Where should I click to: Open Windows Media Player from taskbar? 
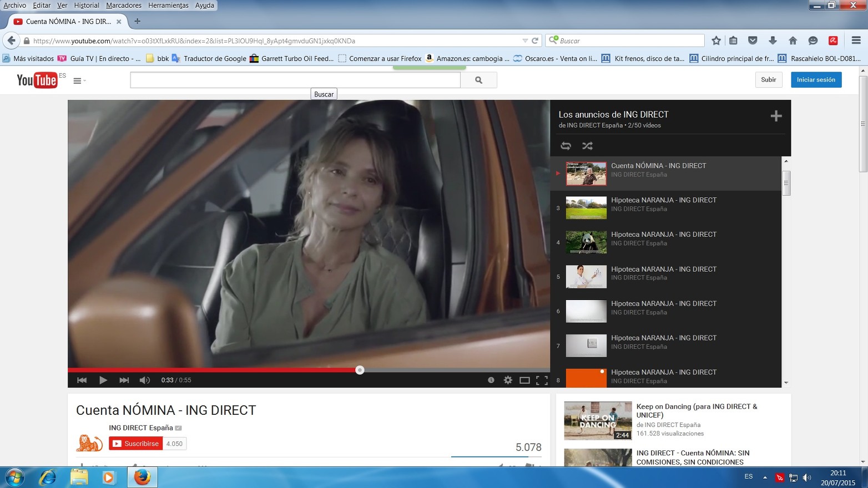coord(109,477)
